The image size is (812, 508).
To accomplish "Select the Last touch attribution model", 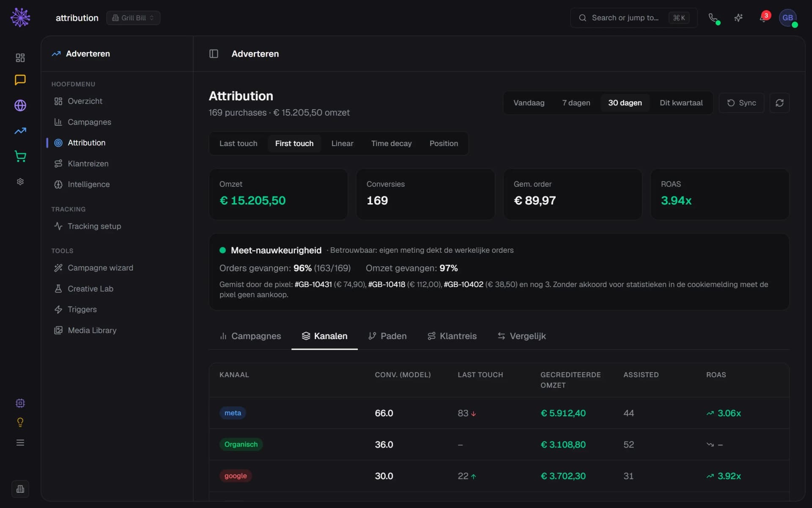I will (238, 144).
